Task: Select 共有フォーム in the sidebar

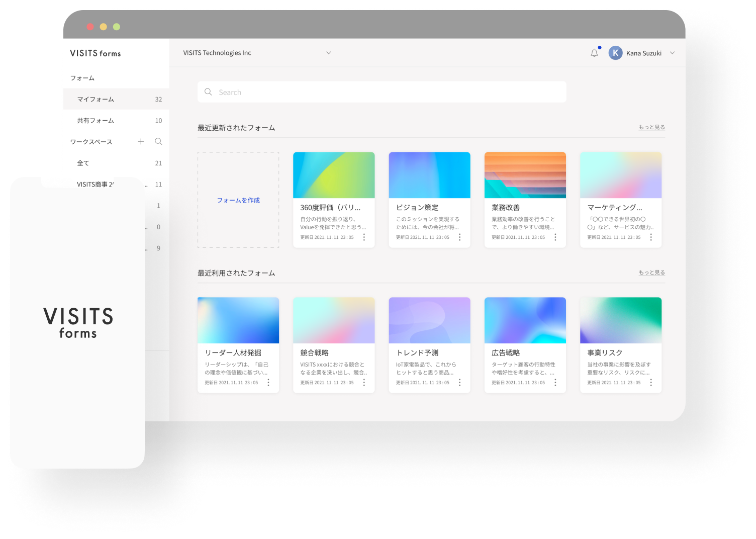Action: [x=96, y=121]
